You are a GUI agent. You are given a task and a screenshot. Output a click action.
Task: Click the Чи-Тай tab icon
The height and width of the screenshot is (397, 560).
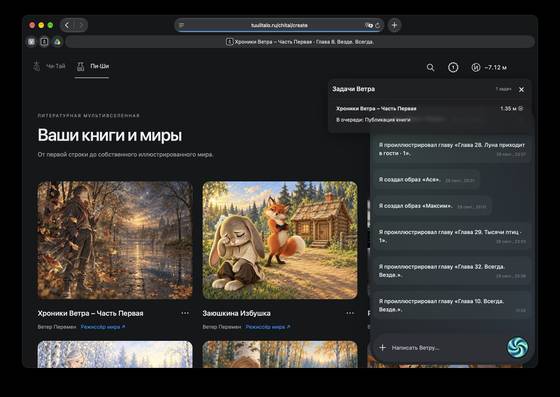[36, 66]
